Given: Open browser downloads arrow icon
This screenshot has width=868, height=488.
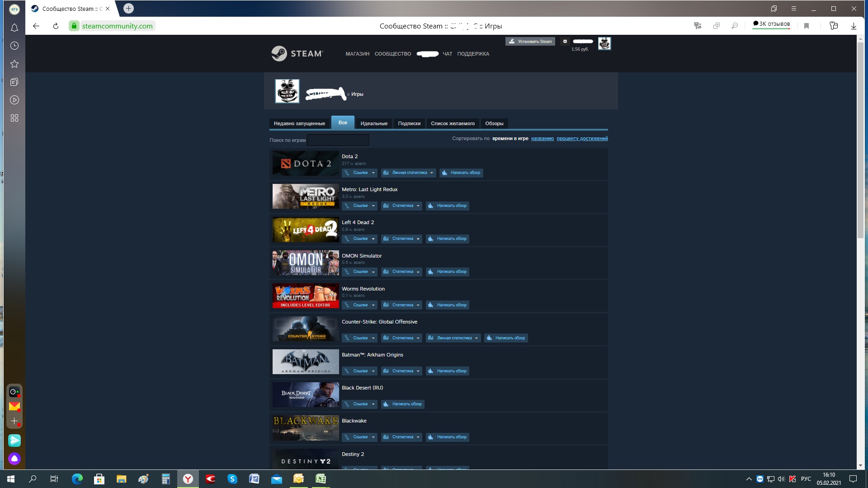Looking at the screenshot, I should (854, 26).
